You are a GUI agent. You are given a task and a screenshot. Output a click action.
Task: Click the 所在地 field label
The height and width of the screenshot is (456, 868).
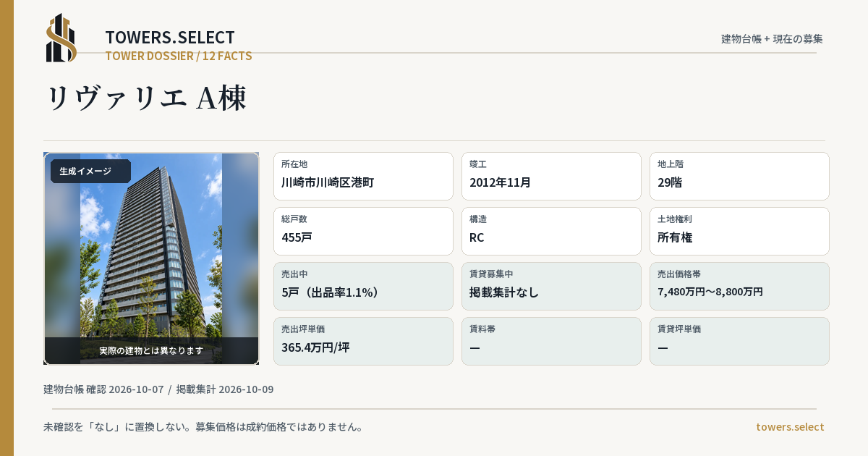coord(294,164)
